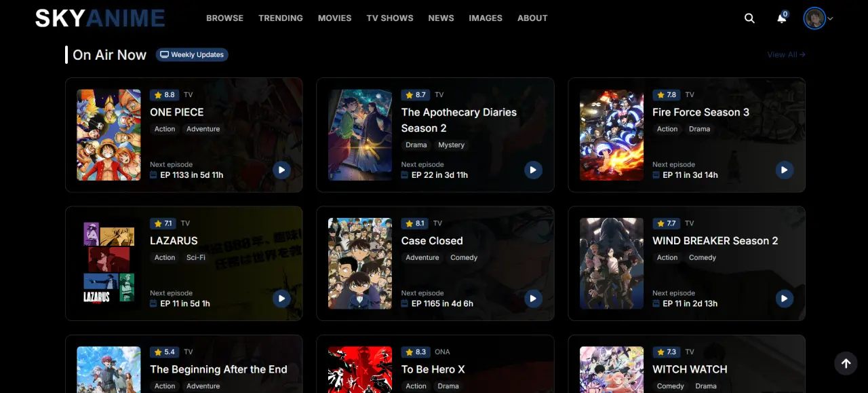
Task: Click "EP 11 in 2d 13h" text
Action: coord(690,304)
